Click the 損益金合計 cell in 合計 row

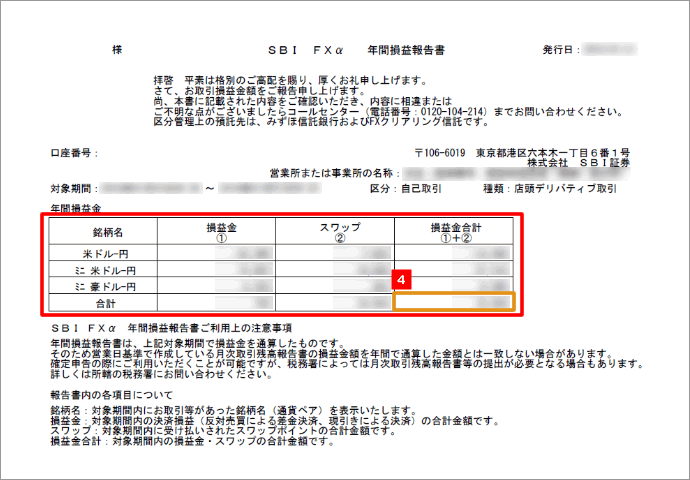(454, 302)
